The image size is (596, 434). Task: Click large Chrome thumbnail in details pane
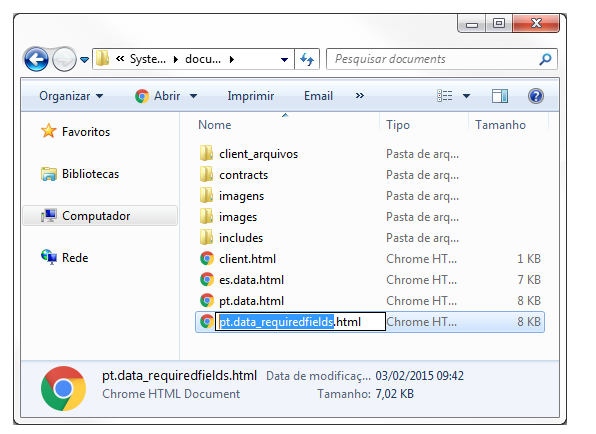pos(63,388)
